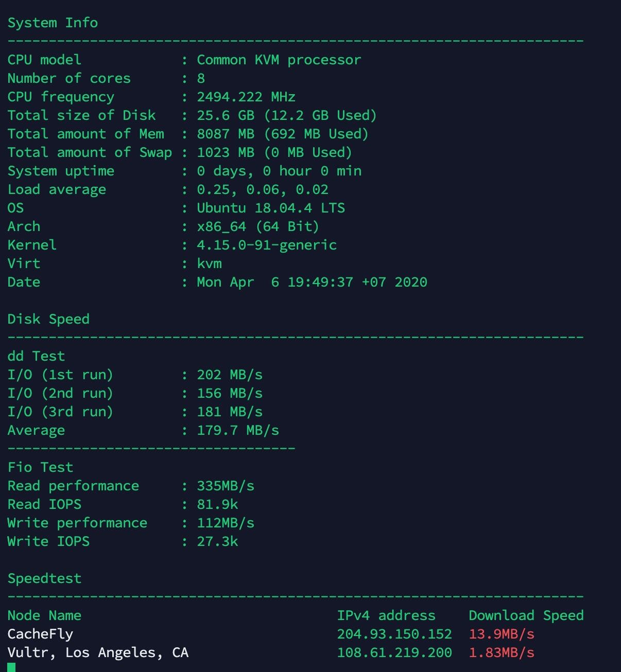
Task: Click the Average 179.7 MB/s value
Action: click(x=238, y=430)
